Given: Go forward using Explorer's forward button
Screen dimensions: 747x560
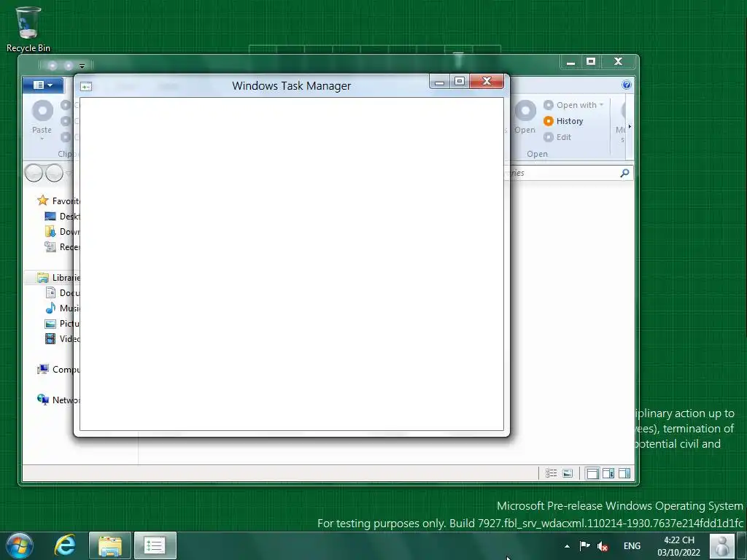Looking at the screenshot, I should pos(54,173).
